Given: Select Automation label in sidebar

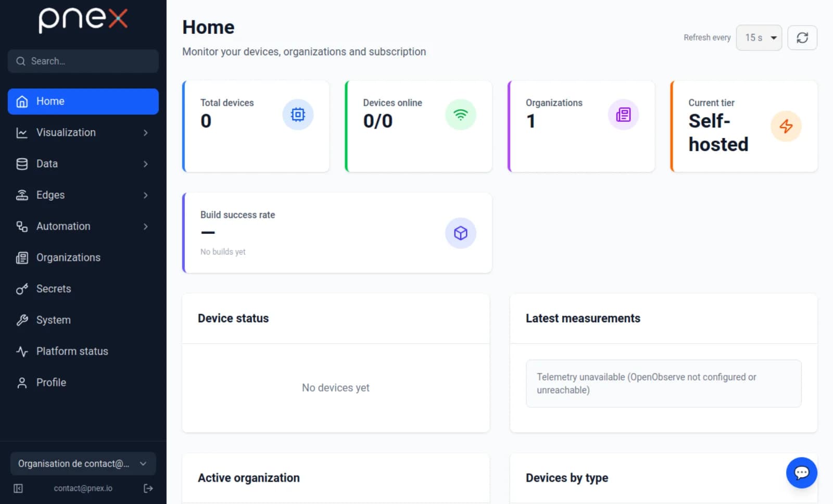Looking at the screenshot, I should (64, 226).
